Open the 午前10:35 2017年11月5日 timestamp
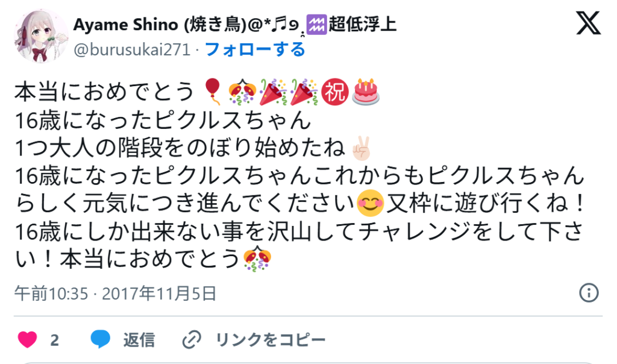617x364 pixels. point(115,293)
